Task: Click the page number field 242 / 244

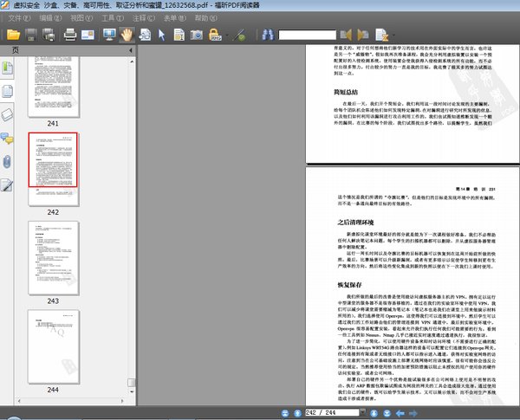Action: click(x=332, y=413)
